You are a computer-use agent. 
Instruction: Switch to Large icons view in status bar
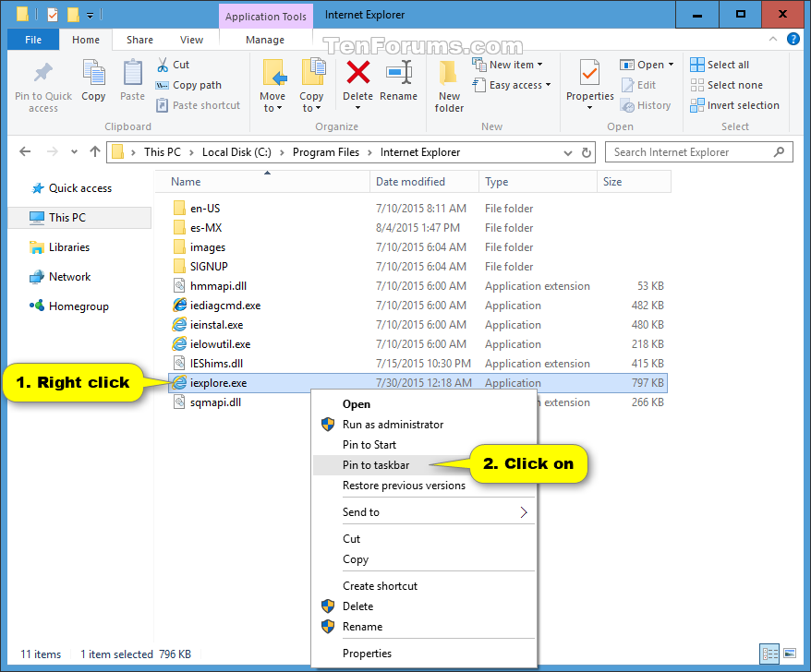coord(790,654)
